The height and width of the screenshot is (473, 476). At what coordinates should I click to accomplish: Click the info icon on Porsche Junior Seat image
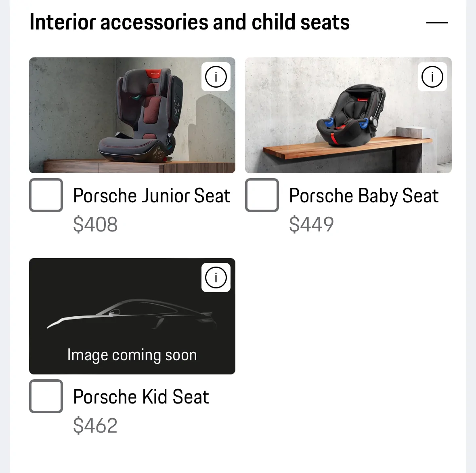click(x=216, y=77)
